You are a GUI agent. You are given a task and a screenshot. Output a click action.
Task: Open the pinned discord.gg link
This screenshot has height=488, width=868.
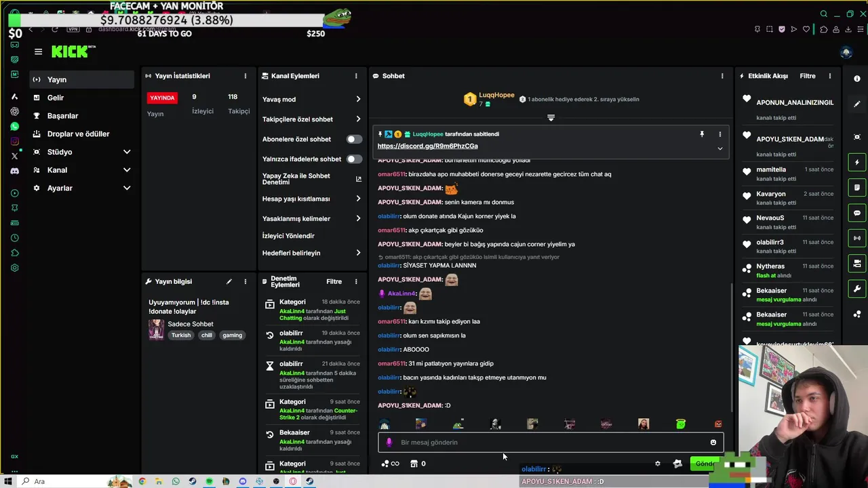click(427, 146)
